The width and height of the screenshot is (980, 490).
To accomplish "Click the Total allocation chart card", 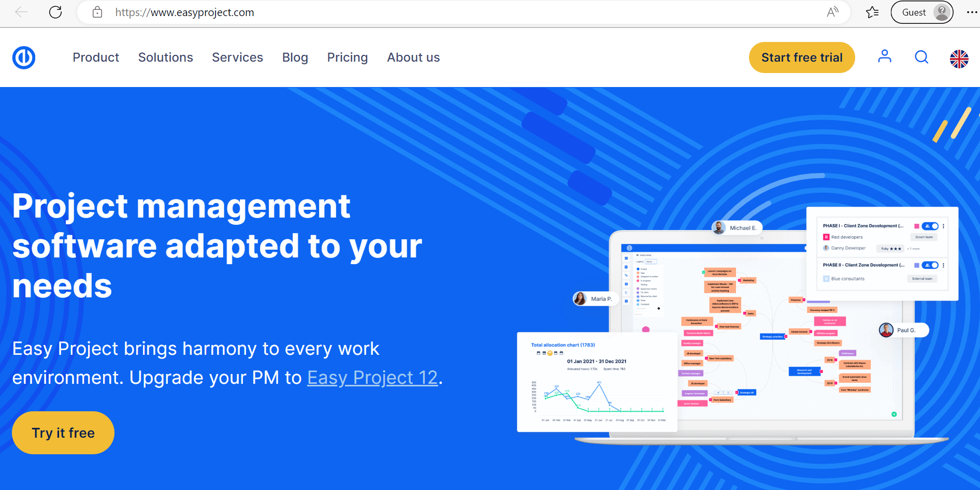I will coord(597,382).
